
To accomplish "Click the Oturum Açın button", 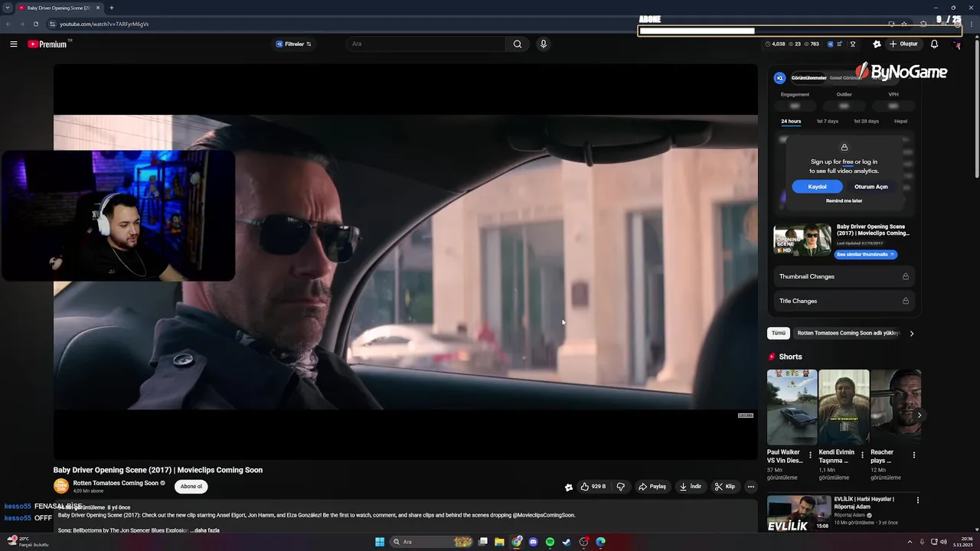I will click(x=871, y=187).
